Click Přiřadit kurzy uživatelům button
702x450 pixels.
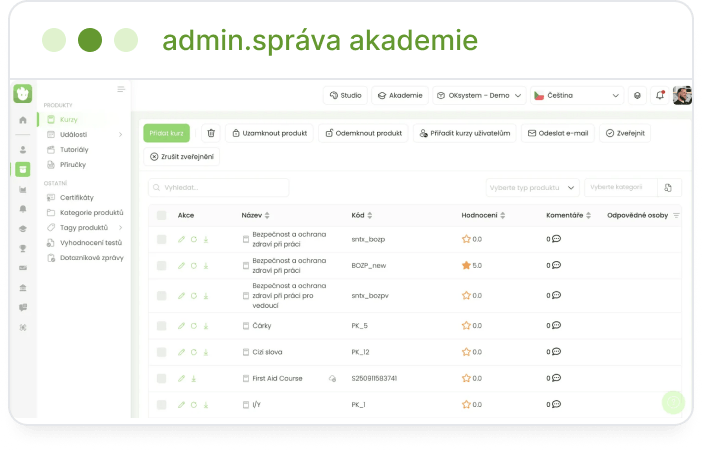click(465, 133)
